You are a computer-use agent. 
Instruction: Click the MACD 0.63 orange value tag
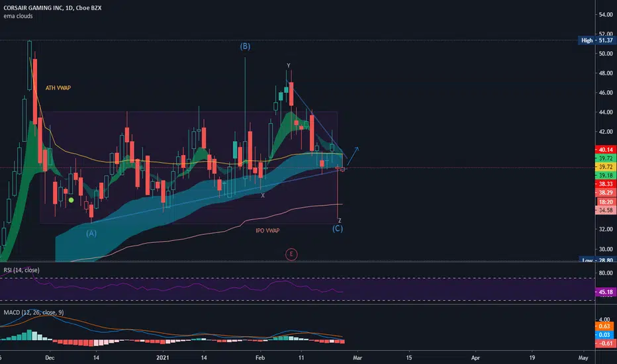pos(604,326)
